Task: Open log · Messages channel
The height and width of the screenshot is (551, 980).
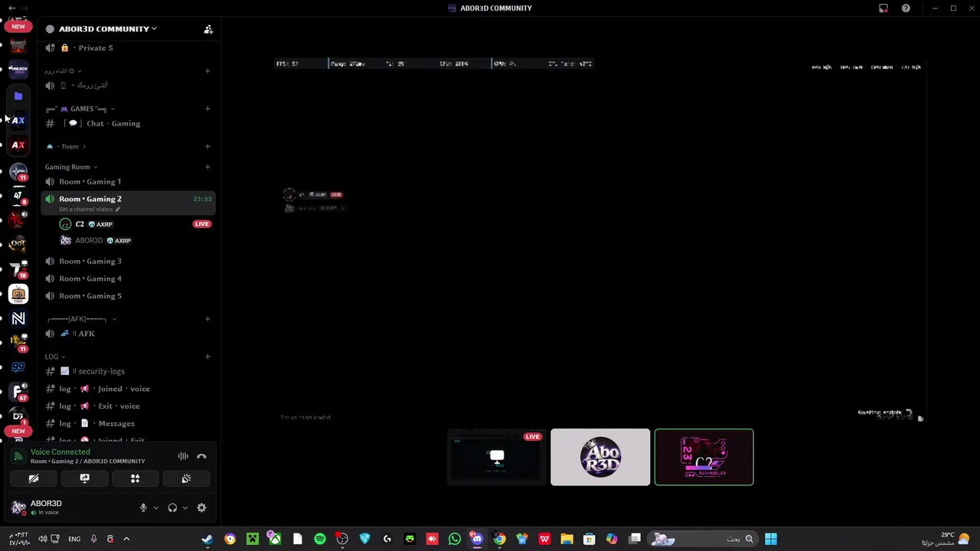Action: click(128, 423)
